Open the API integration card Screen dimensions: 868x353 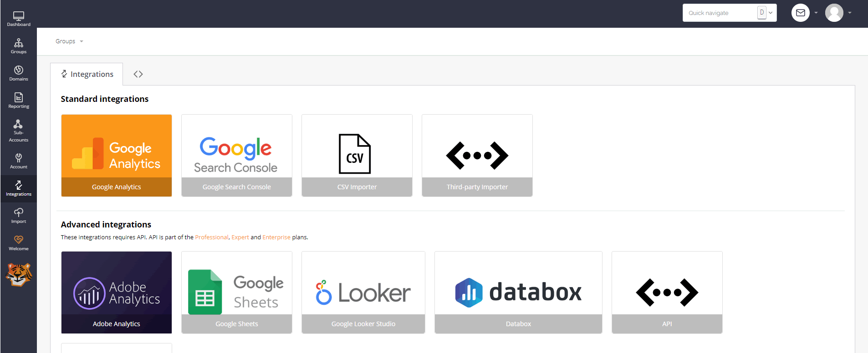pyautogui.click(x=667, y=292)
